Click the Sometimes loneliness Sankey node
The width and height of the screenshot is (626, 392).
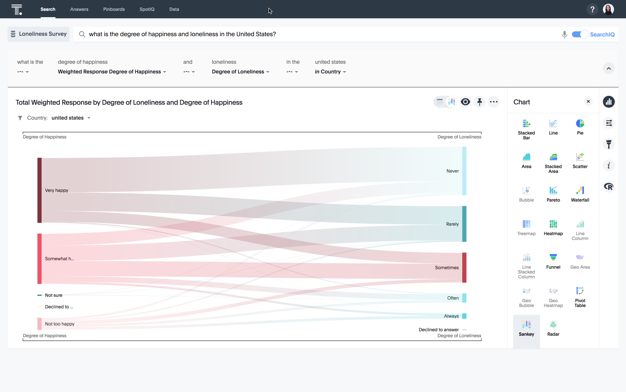(464, 267)
